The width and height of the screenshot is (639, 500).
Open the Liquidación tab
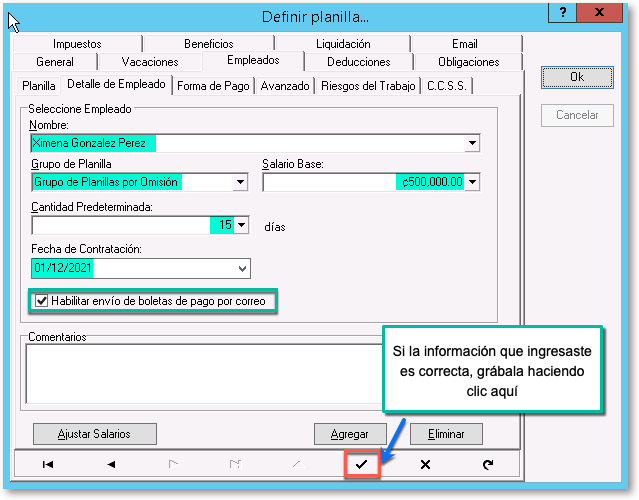(343, 44)
